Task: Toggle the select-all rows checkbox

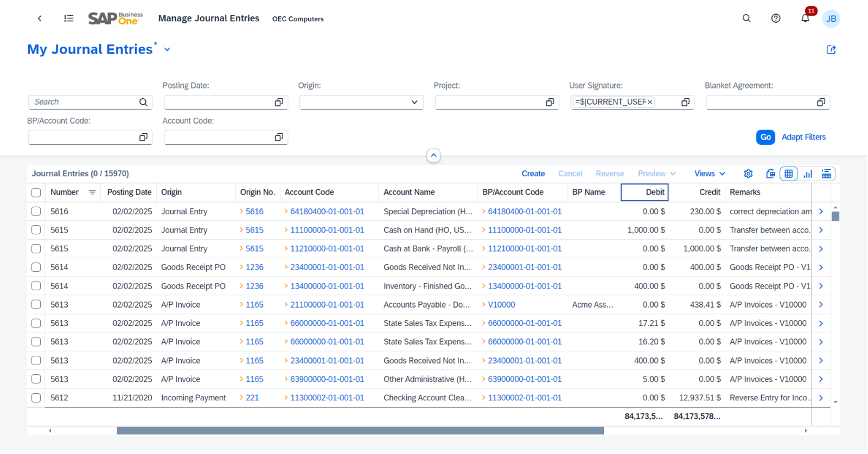Action: tap(36, 193)
